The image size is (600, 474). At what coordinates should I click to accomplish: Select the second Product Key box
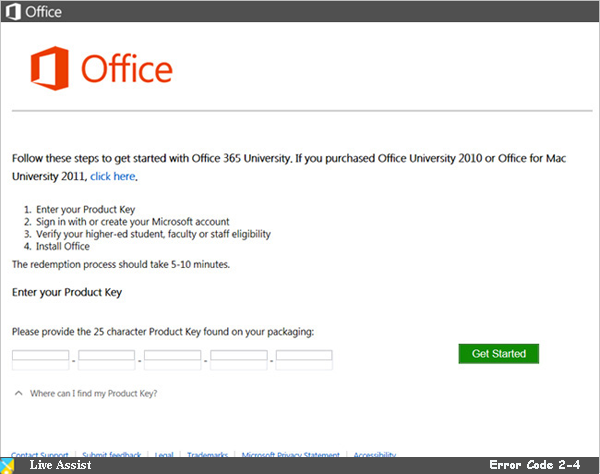coord(106,360)
